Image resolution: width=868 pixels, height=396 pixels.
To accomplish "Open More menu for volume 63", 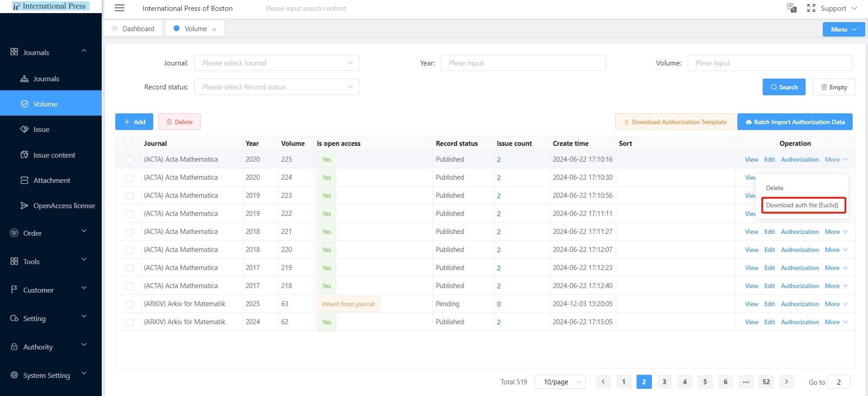I will coord(836,304).
